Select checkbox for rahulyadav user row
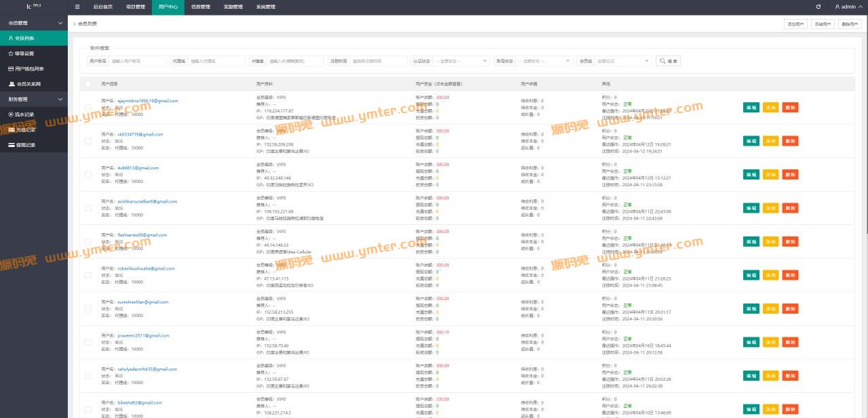Screen dimensions: 868x418 pyautogui.click(x=88, y=376)
